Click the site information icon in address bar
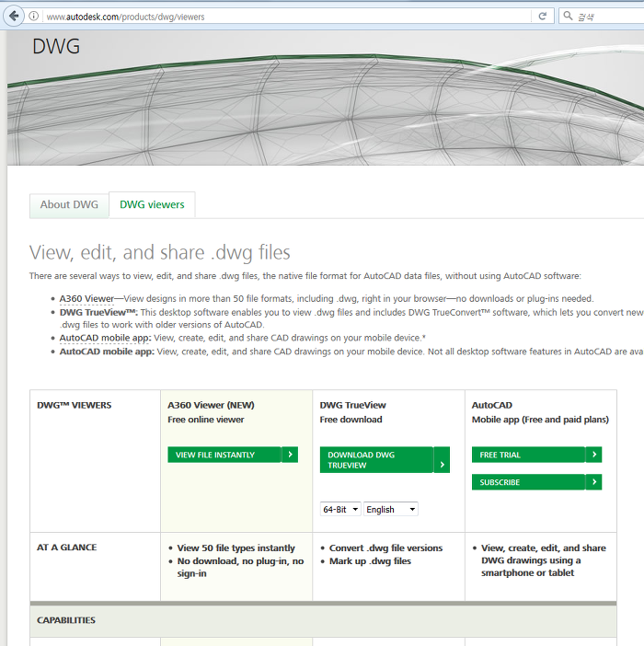The image size is (644, 646). (x=34, y=16)
